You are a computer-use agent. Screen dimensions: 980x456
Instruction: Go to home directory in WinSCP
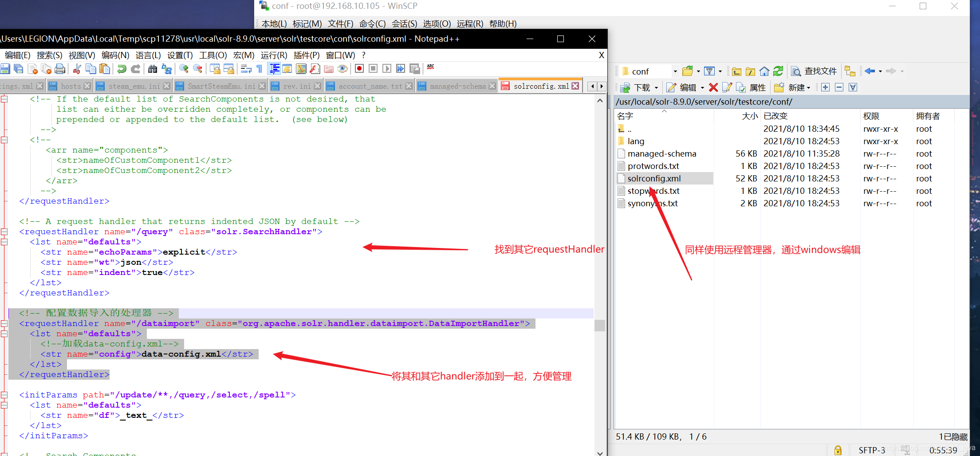pyautogui.click(x=764, y=71)
